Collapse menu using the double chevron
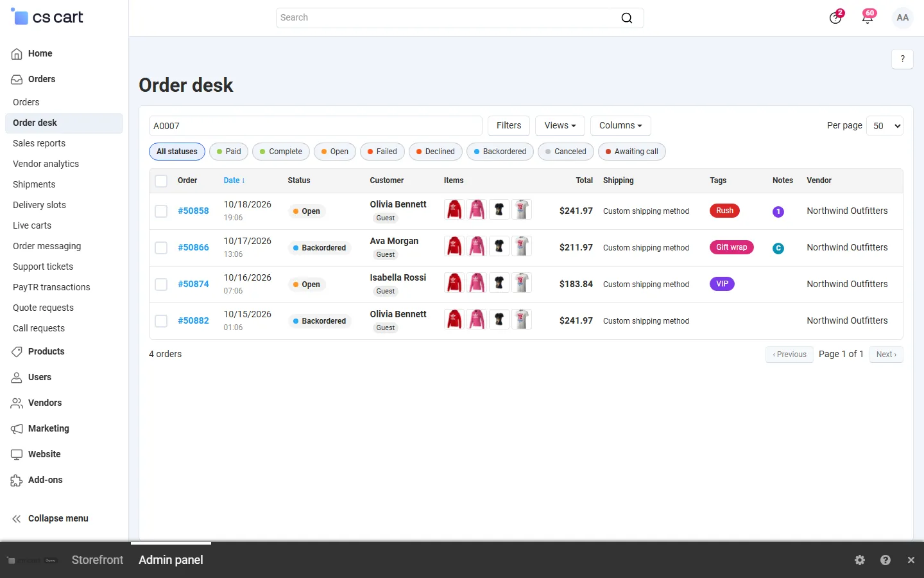Screen dimensions: 924x578 click(17, 519)
